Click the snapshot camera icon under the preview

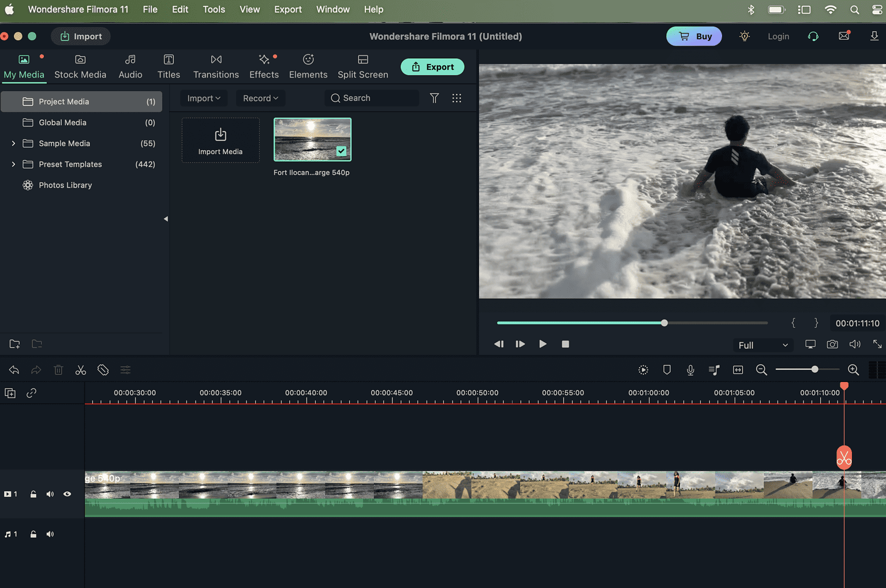pos(832,344)
